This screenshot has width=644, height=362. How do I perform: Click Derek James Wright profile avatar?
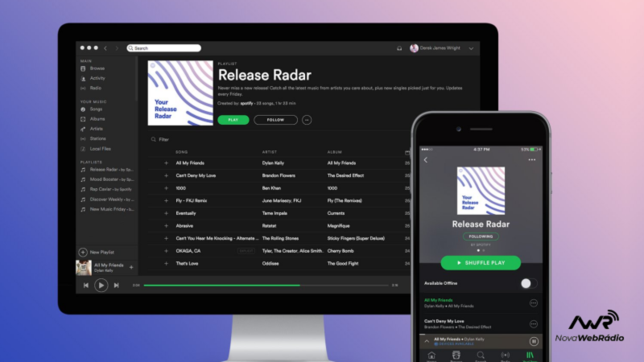(x=414, y=48)
